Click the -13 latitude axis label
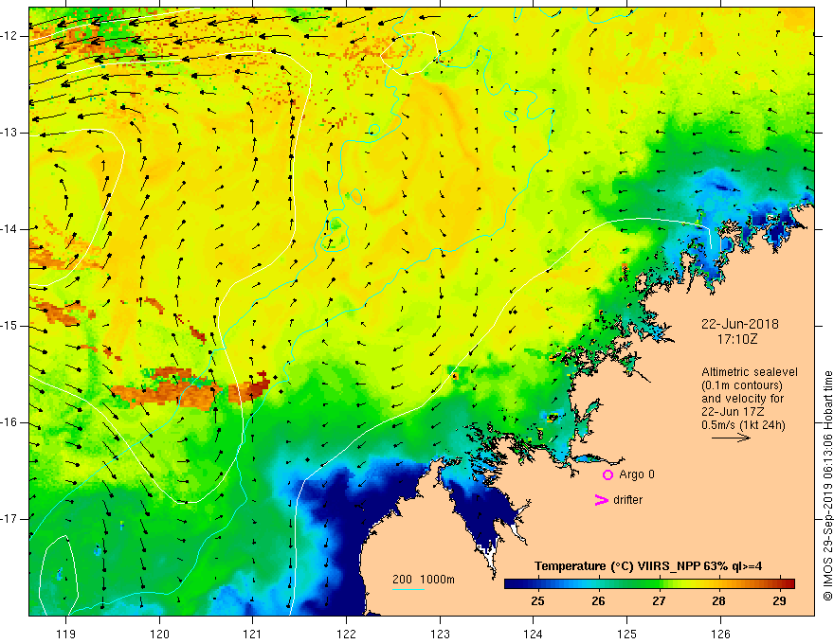Image resolution: width=834 pixels, height=644 pixels. 10,133
